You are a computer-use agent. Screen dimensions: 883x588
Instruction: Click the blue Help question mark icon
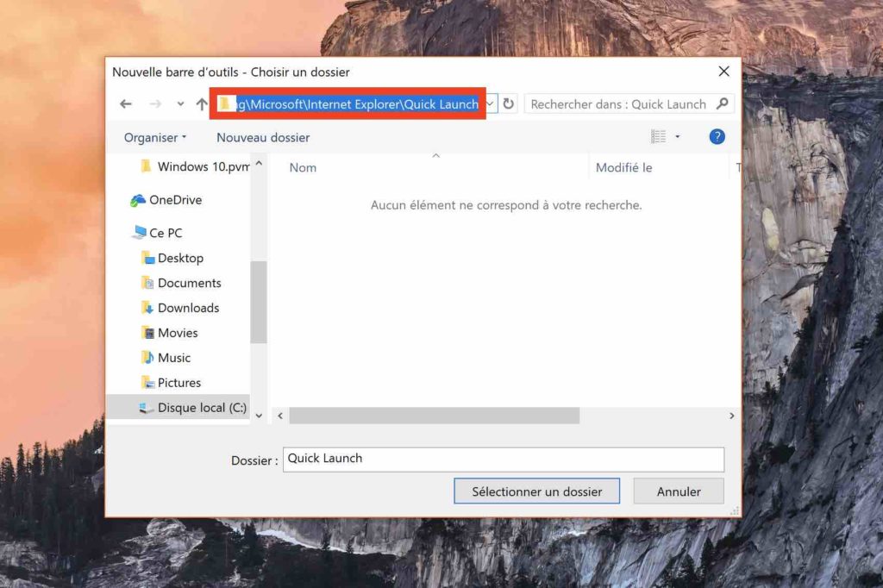click(x=717, y=137)
